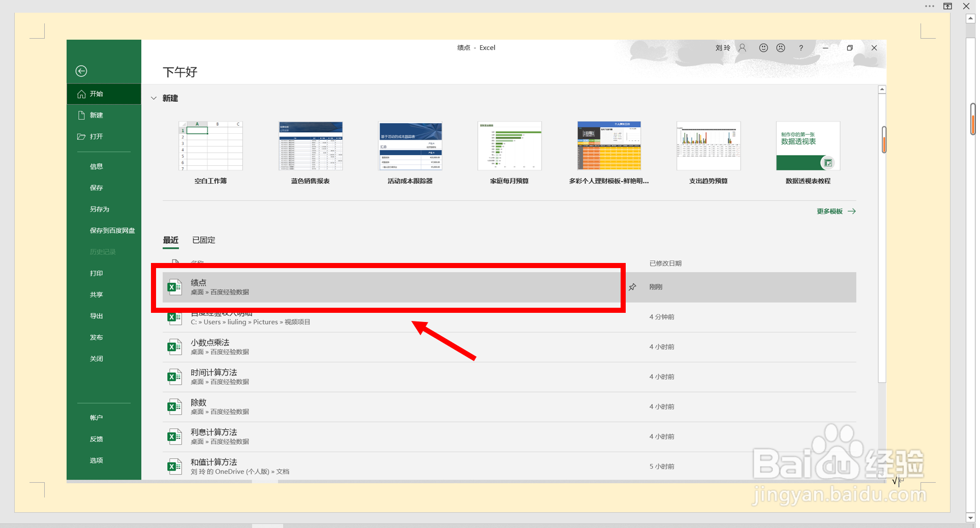Select 新建 in the green sidebar
980x528 pixels.
[104, 115]
